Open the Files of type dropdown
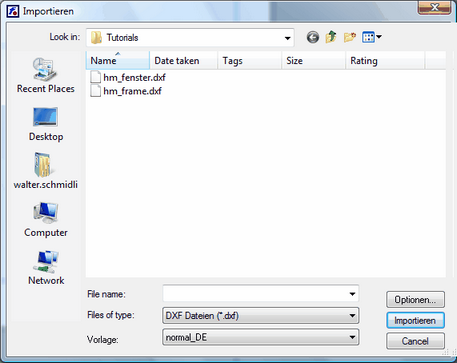This screenshot has width=457, height=363. coord(352,315)
